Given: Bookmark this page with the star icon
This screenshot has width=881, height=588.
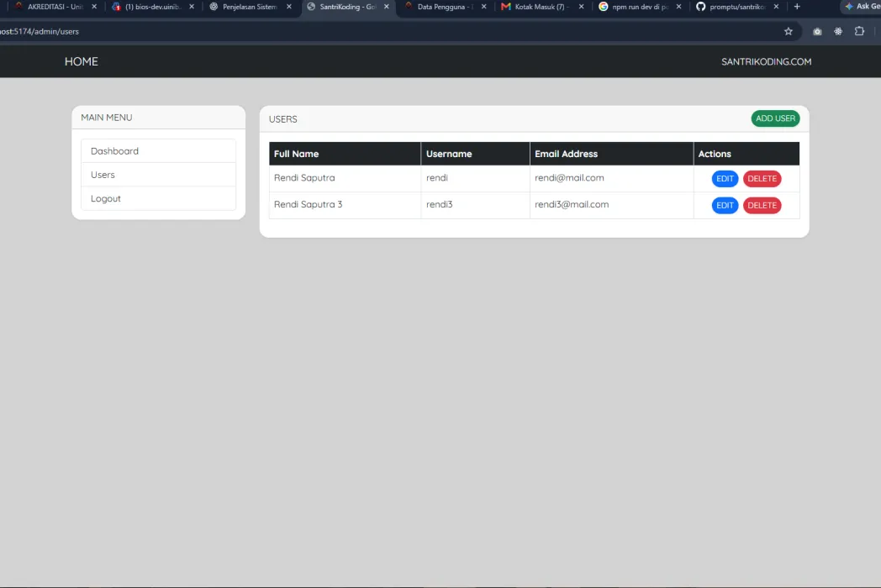Looking at the screenshot, I should (x=789, y=31).
